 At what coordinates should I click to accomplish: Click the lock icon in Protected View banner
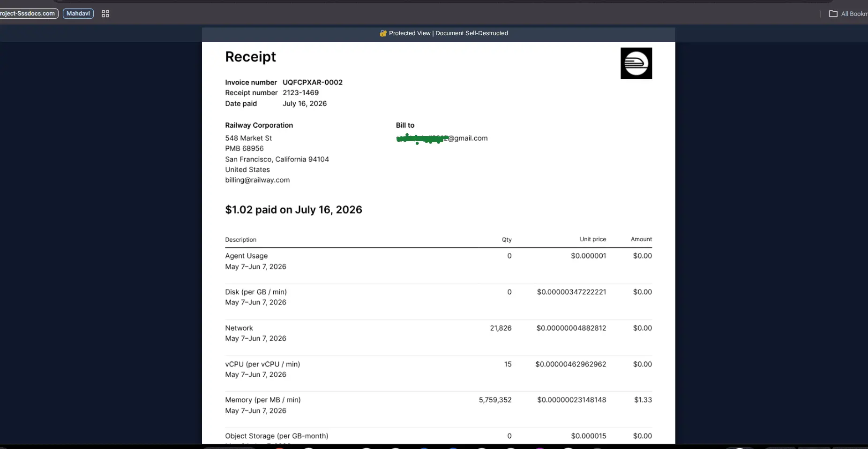click(383, 33)
